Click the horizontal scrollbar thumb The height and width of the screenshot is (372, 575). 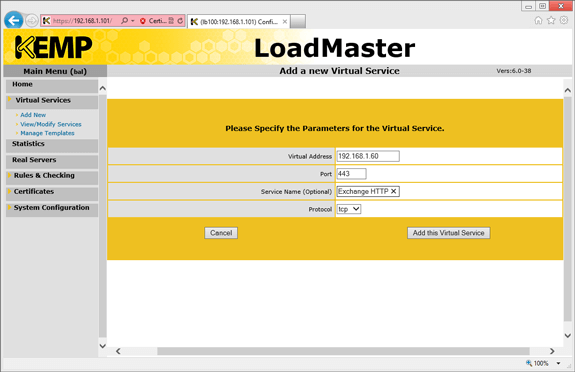pos(343,351)
